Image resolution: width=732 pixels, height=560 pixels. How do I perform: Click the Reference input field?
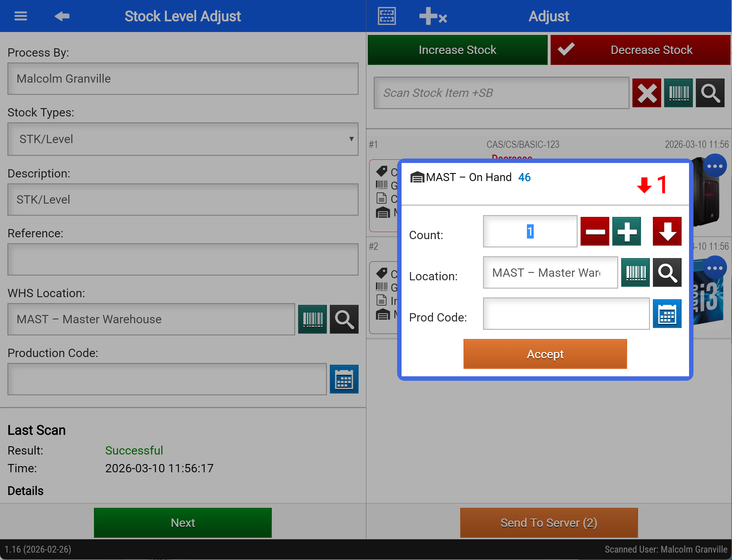pos(183,259)
